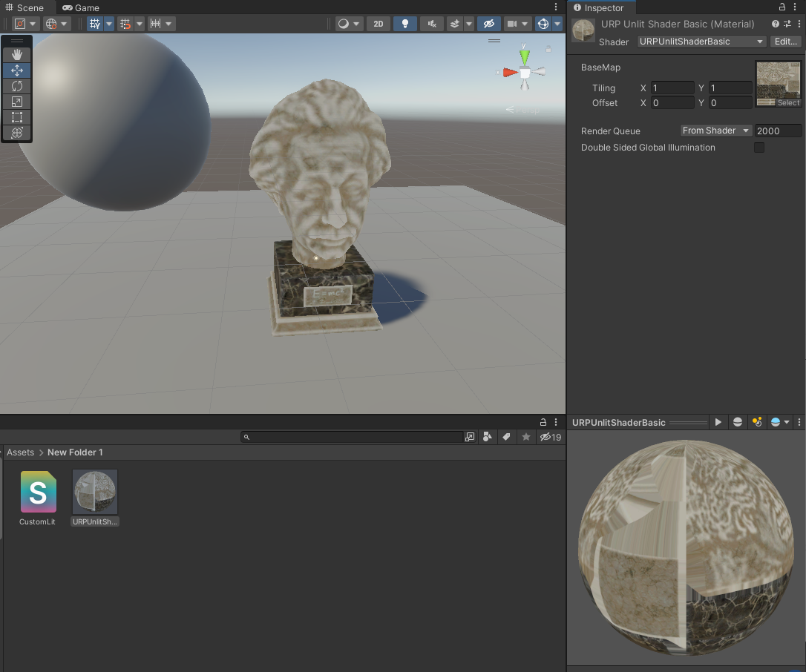Toggle scene audio mute button
The width and height of the screenshot is (806, 672).
pyautogui.click(x=432, y=24)
